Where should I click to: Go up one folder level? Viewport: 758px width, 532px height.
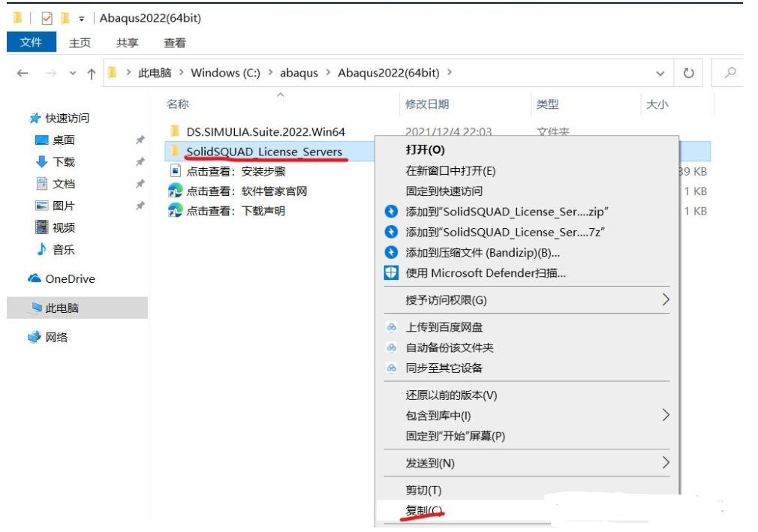pos(92,74)
